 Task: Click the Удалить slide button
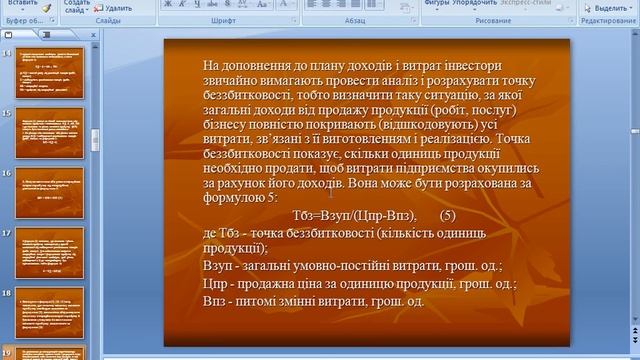tap(113, 8)
